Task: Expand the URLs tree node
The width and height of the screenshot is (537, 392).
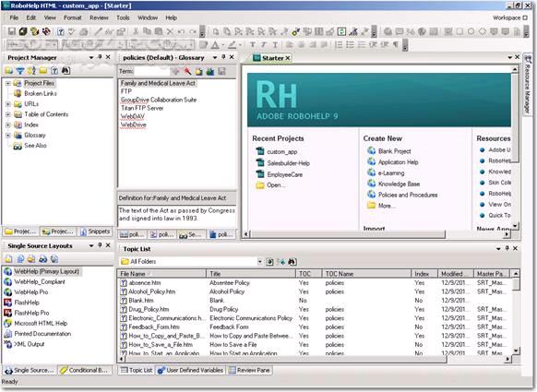Action: coord(8,104)
